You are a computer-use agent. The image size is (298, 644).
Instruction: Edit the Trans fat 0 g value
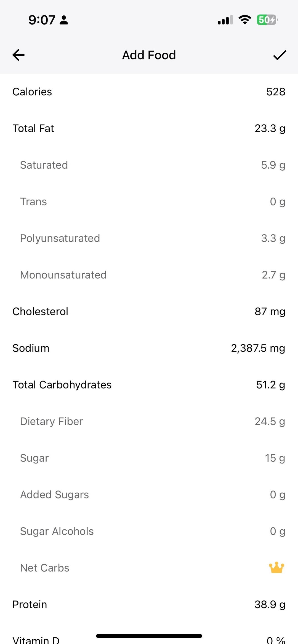coord(277,202)
